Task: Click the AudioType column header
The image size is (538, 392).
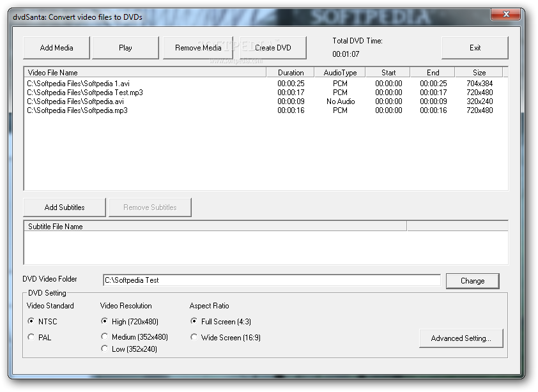Action: click(x=340, y=72)
